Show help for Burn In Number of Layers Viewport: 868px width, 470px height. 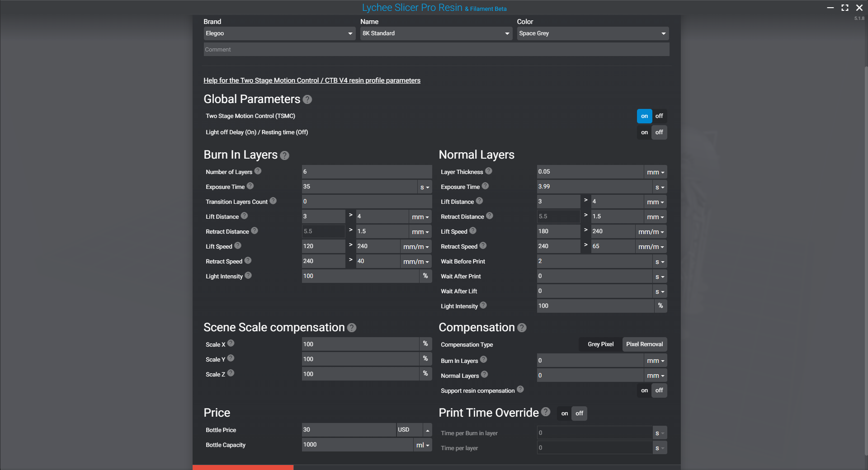[258, 171]
